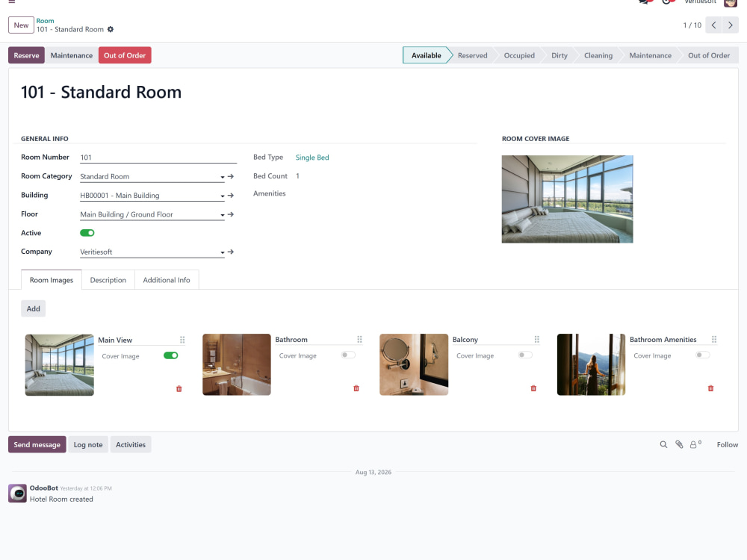Click Send message
Image resolution: width=747 pixels, height=560 pixels.
(37, 445)
